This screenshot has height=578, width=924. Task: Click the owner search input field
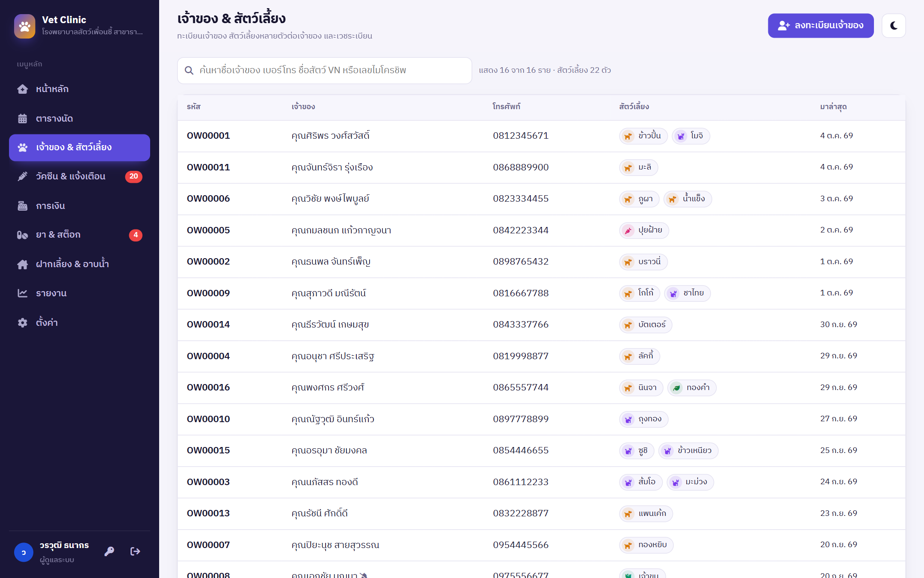click(x=325, y=70)
